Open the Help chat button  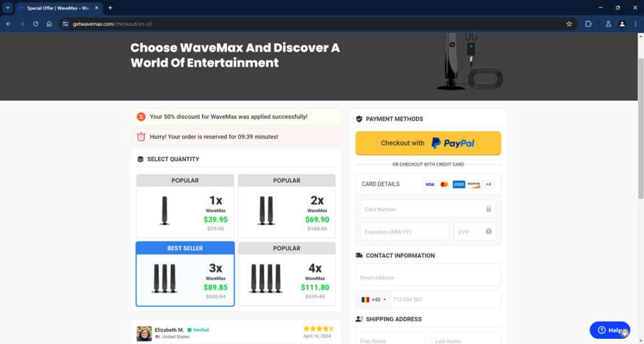pyautogui.click(x=609, y=330)
